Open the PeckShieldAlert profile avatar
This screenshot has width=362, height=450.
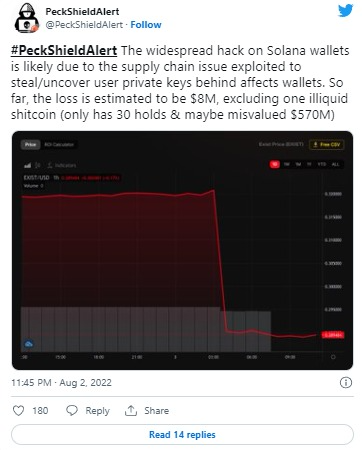[x=26, y=18]
